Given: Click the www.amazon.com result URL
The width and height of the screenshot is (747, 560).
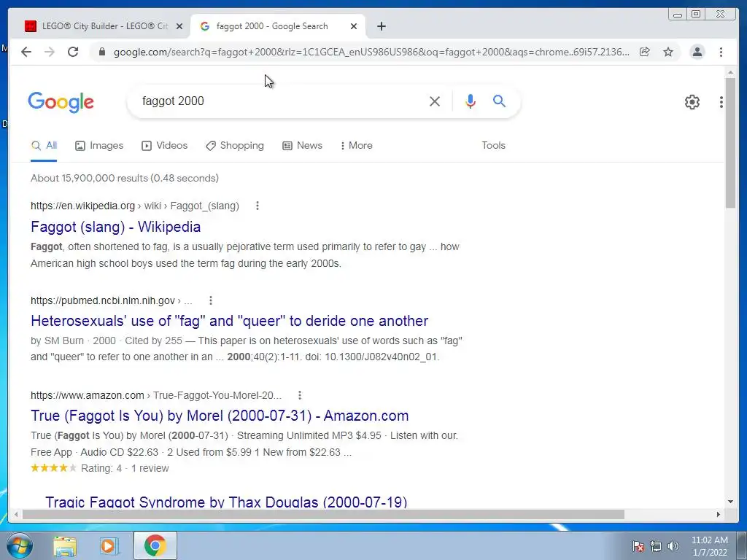Looking at the screenshot, I should tap(156, 395).
